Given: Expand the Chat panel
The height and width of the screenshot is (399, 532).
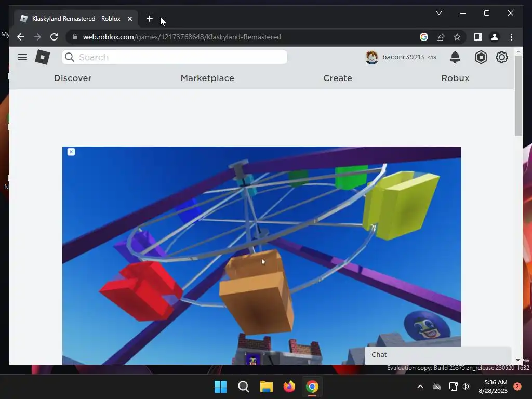Looking at the screenshot, I should coord(438,355).
